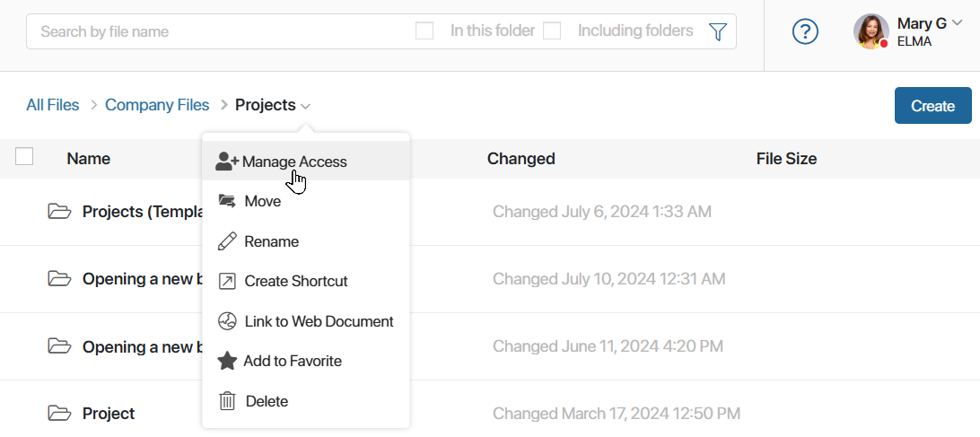The width and height of the screenshot is (980, 437).
Task: Click the Link to Web Document icon
Action: (227, 321)
